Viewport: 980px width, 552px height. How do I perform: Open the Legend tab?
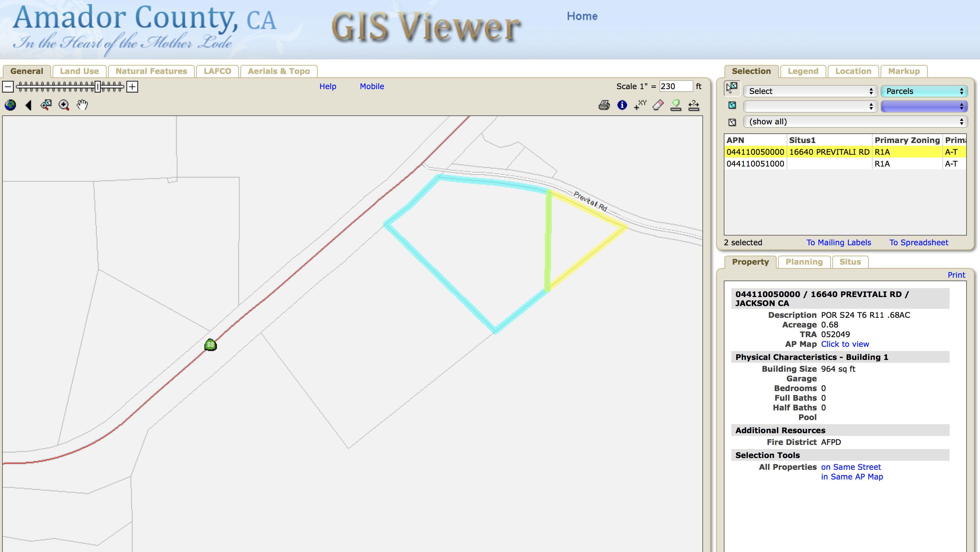(803, 71)
